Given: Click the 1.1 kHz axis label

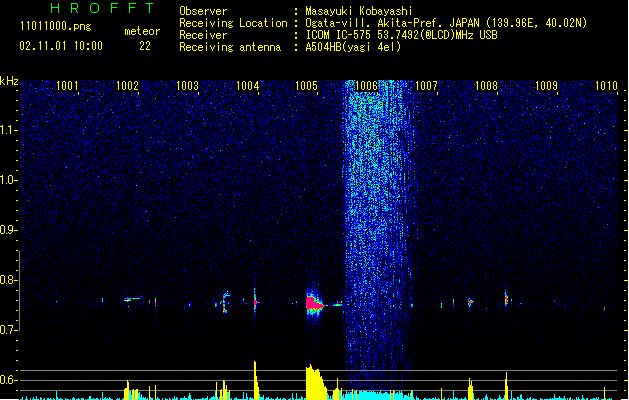Looking at the screenshot, I should (9, 130).
